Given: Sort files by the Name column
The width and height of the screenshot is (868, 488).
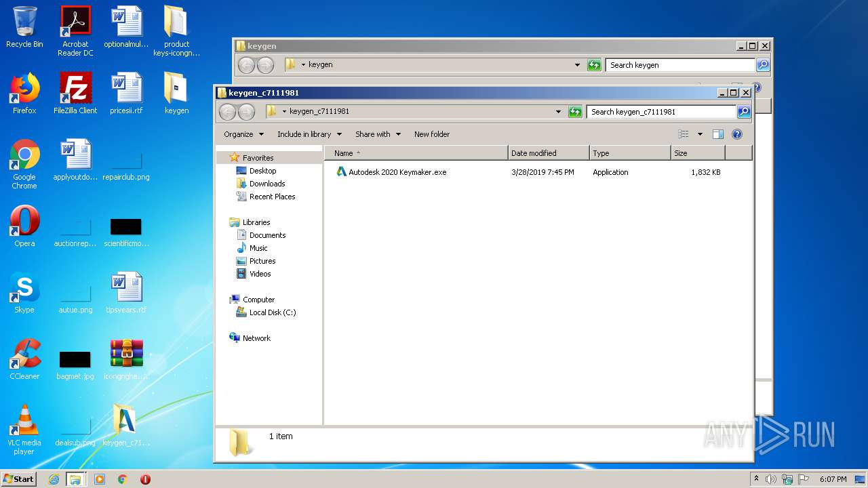Looking at the screenshot, I should tap(416, 153).
